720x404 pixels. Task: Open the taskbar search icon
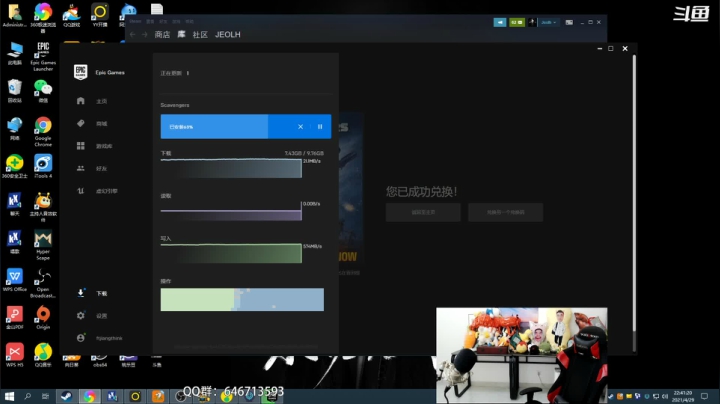(x=28, y=396)
